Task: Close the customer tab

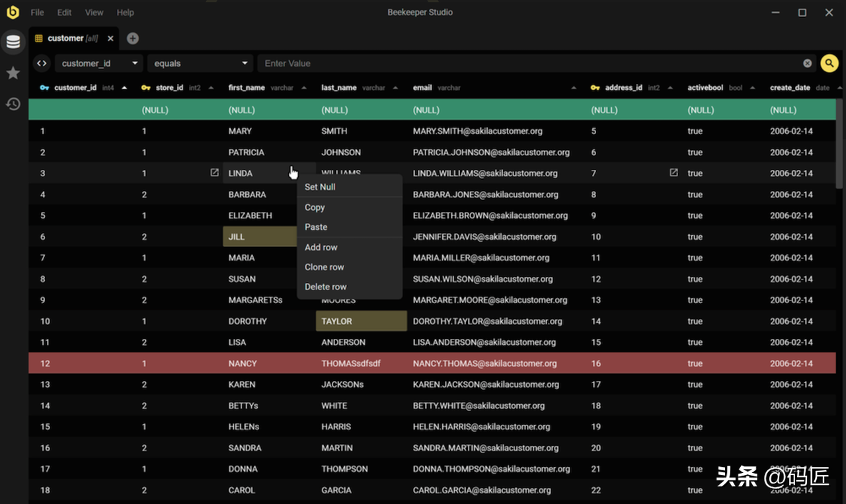Action: point(110,38)
